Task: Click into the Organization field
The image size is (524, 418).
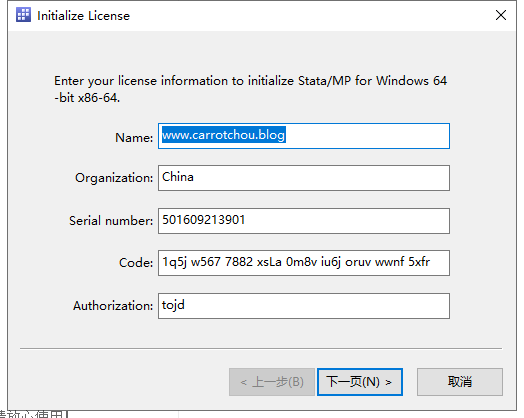Action: point(304,178)
